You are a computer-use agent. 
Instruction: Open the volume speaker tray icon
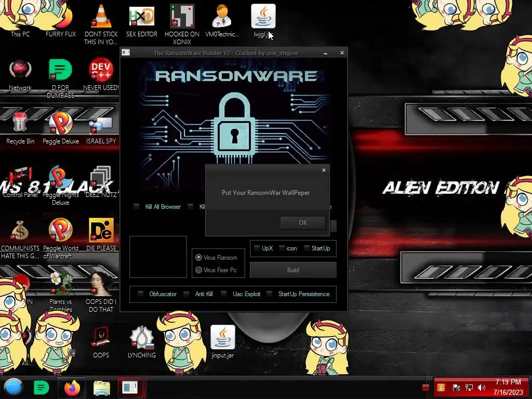coord(481,388)
